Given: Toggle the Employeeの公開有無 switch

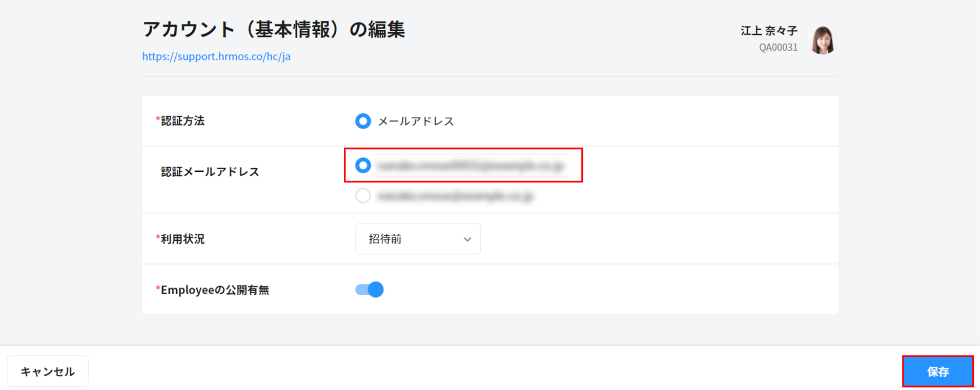Looking at the screenshot, I should [x=370, y=290].
